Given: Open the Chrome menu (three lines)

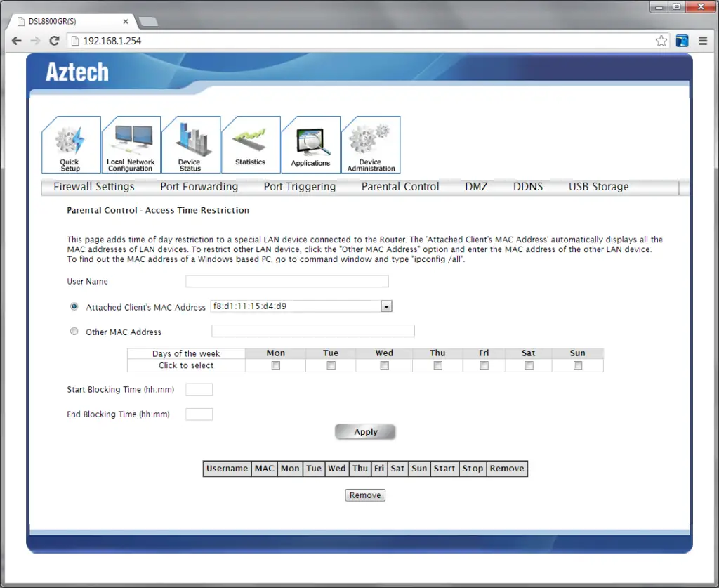Looking at the screenshot, I should tap(703, 41).
